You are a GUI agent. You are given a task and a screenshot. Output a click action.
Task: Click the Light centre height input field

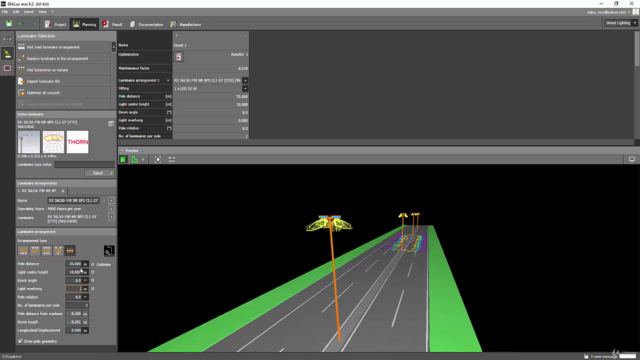(x=74, y=272)
